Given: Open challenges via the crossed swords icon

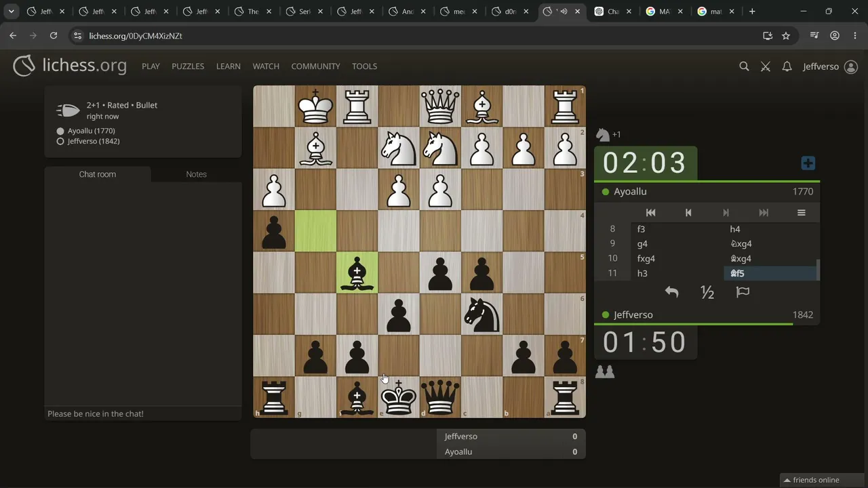Looking at the screenshot, I should (766, 66).
